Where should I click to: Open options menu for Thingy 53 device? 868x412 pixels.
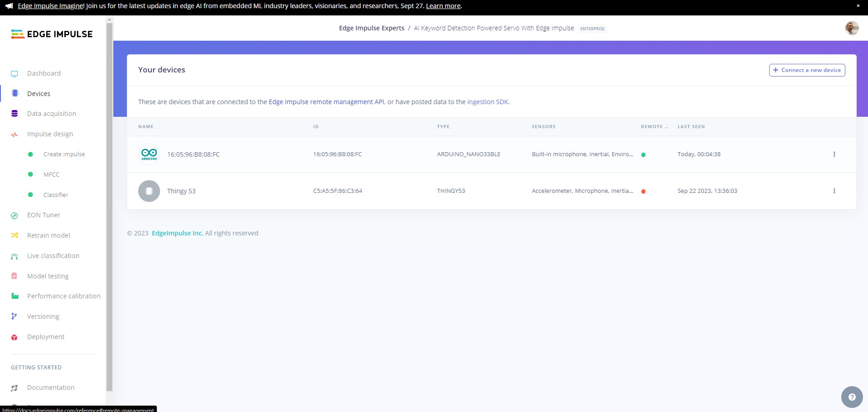pos(834,191)
